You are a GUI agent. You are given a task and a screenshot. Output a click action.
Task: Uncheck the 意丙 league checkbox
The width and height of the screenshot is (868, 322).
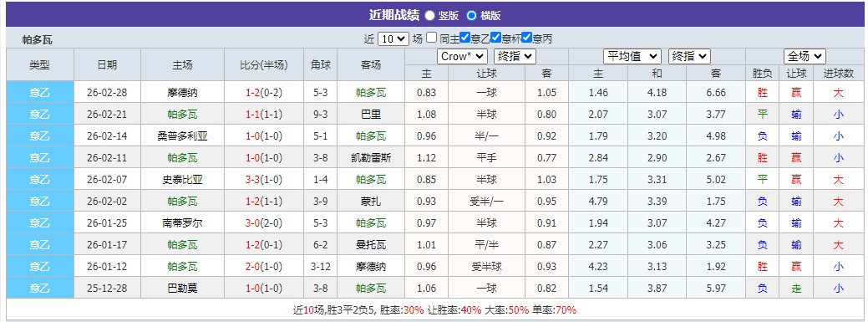point(527,38)
